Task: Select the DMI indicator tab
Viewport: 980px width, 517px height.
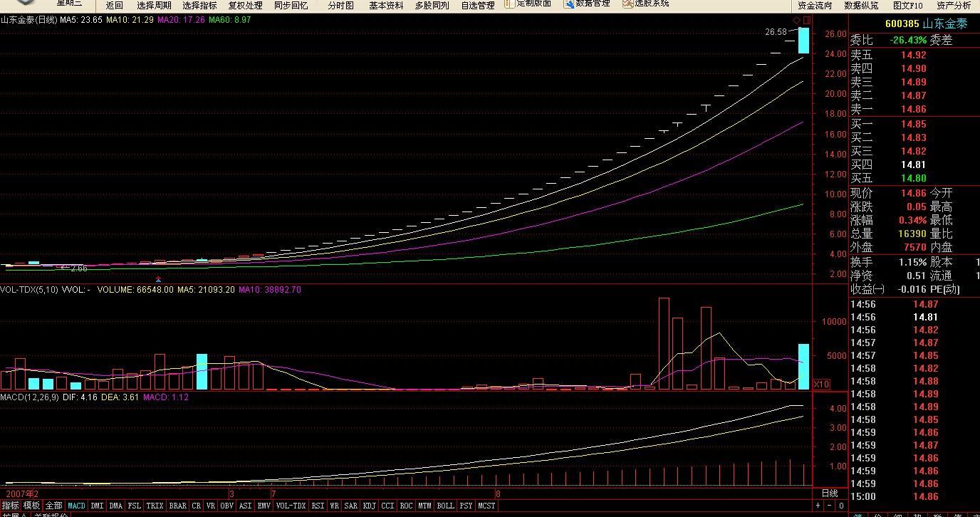Action: point(97,506)
